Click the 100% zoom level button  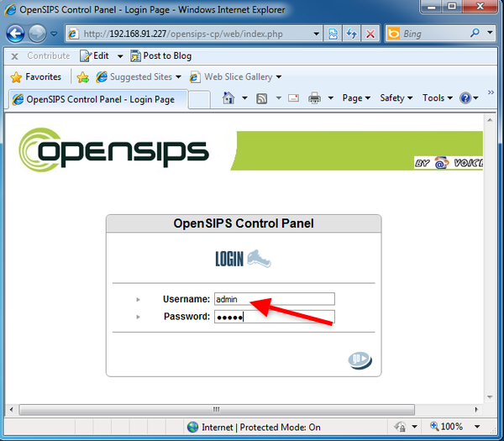click(x=447, y=427)
